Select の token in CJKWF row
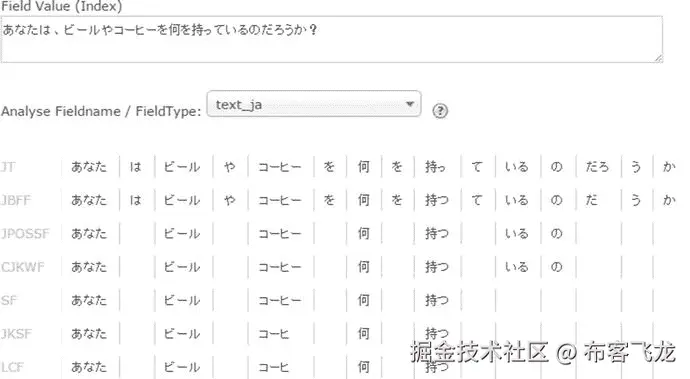Viewport: 690px width, 379px height. (556, 267)
